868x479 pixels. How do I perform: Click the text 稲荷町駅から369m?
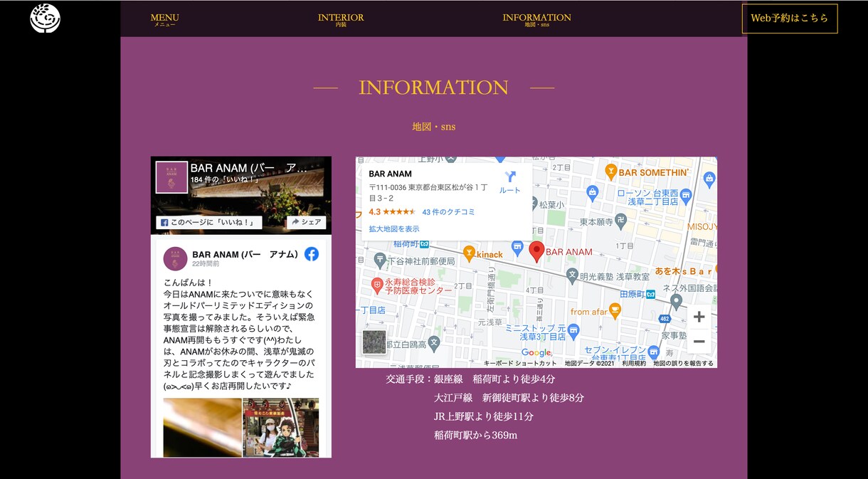[475, 435]
